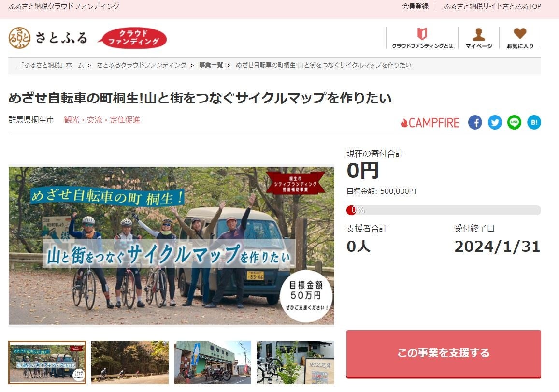Go to 会員登録 in the top bar
The height and width of the screenshot is (392, 559).
415,6
